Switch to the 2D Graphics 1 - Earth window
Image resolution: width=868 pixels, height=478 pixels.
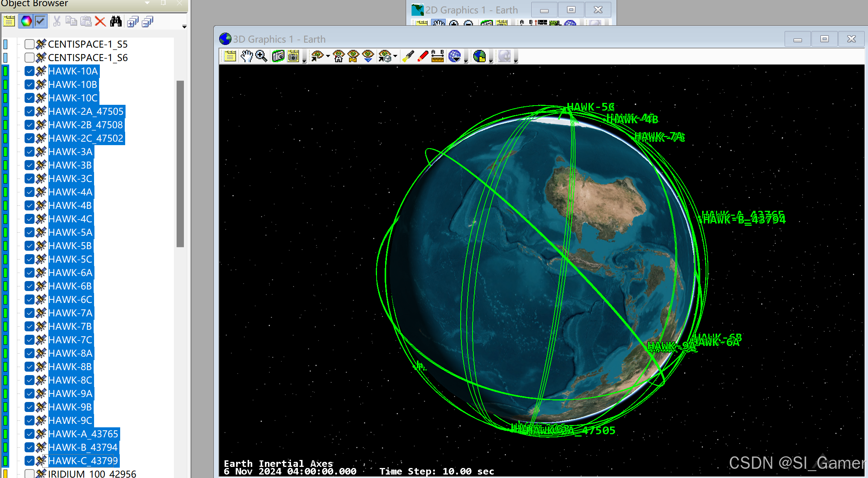471,10
